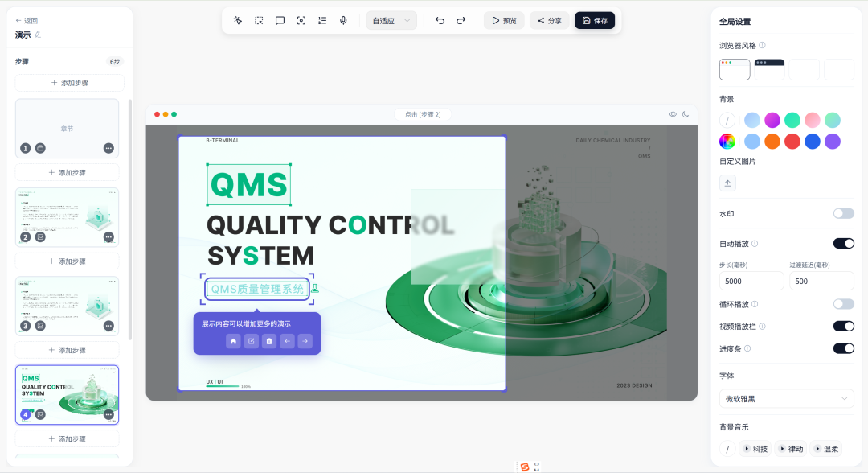The height and width of the screenshot is (473, 868).
Task: Click the info icon beside 自动播放
Action: [755, 244]
